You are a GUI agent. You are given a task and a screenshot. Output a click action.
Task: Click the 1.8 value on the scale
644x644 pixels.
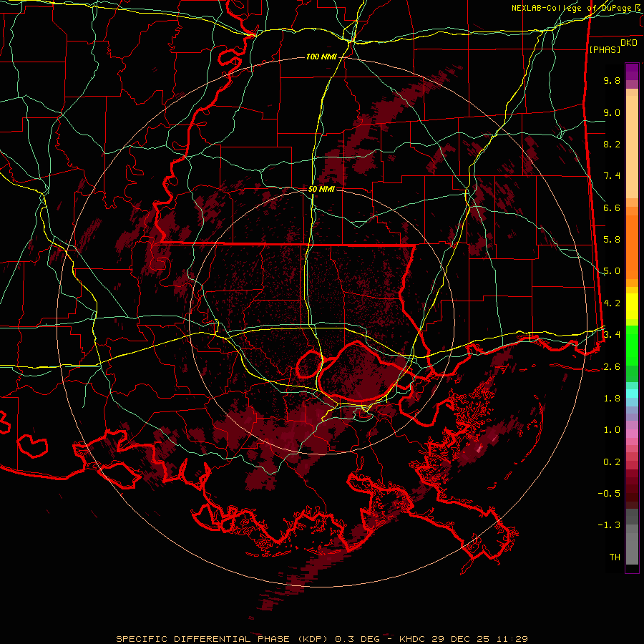(x=612, y=399)
